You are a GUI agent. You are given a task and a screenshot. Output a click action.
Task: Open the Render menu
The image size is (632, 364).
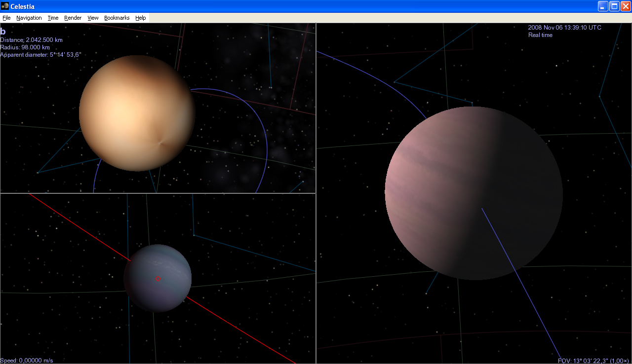click(73, 18)
